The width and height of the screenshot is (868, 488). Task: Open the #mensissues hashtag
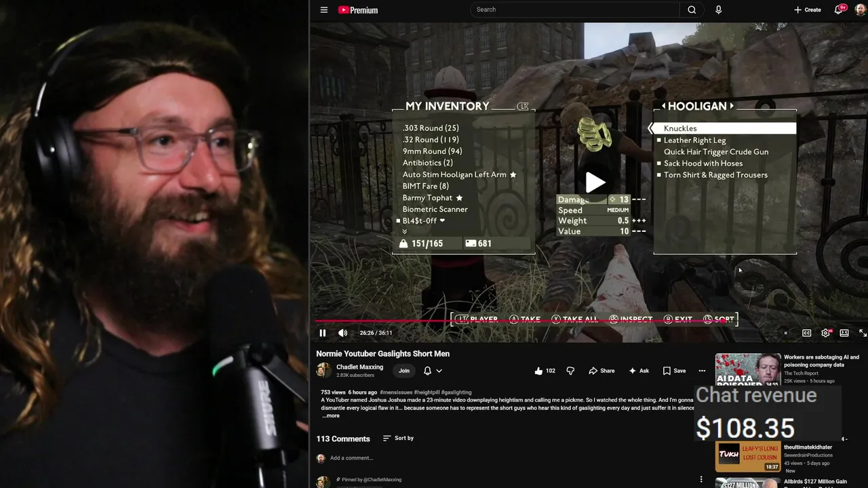(396, 392)
